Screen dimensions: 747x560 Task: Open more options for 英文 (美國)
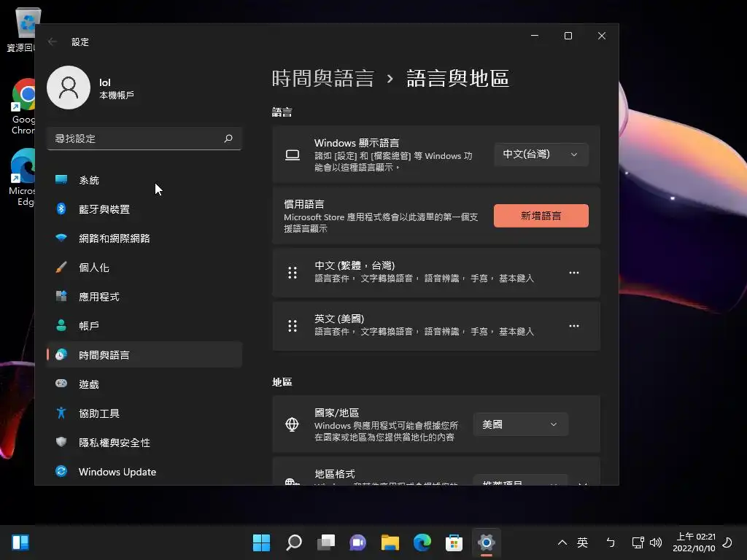tap(574, 326)
